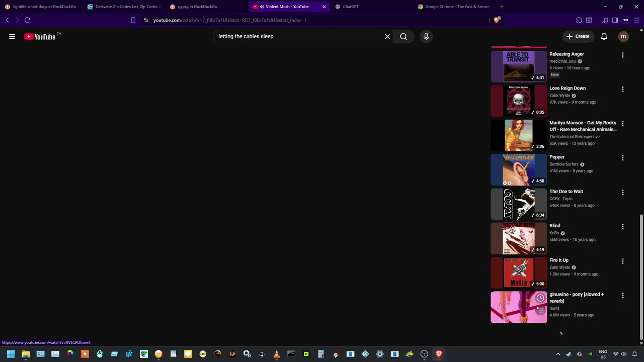The width and height of the screenshot is (644, 362).
Task: Open more options for Releasing Anger
Action: (623, 55)
